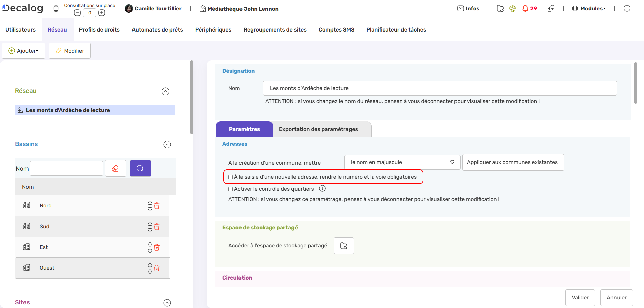
Task: Click the eraser icon to clear Bassins search
Action: click(115, 168)
